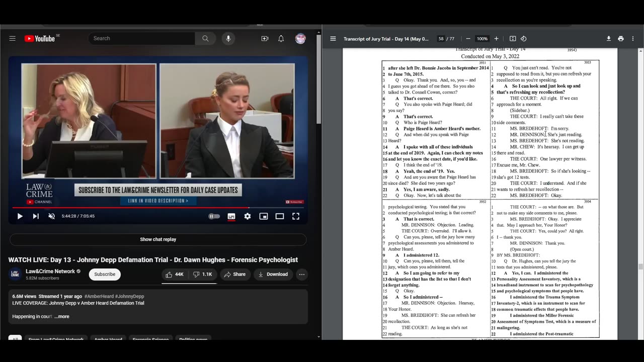Click the #JohnnyDepp hashtag

click(x=131, y=297)
